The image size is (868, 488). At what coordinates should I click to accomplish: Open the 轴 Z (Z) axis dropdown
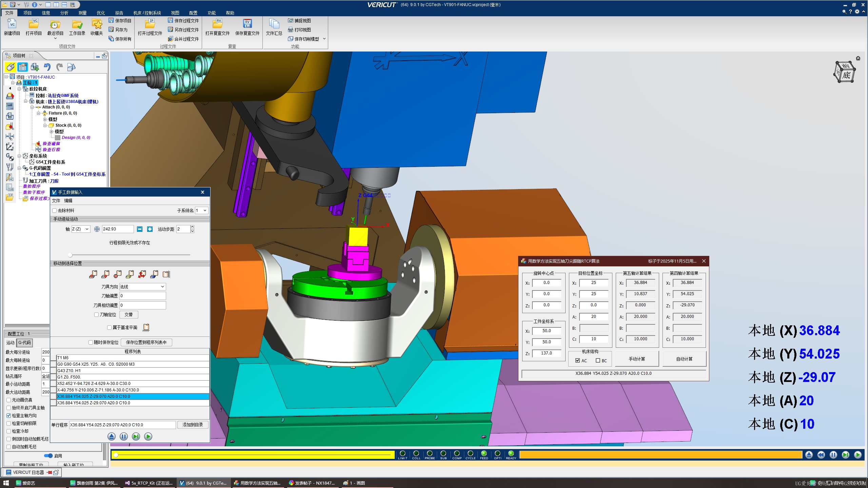81,229
